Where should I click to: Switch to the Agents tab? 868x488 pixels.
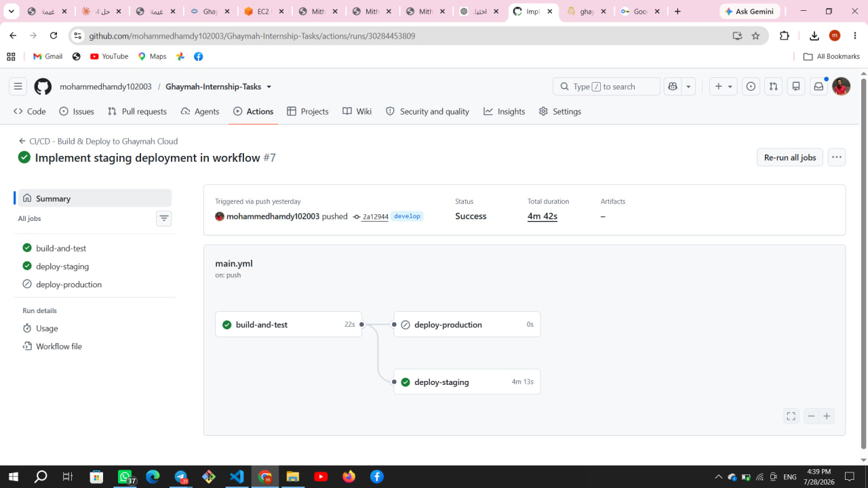coord(200,111)
